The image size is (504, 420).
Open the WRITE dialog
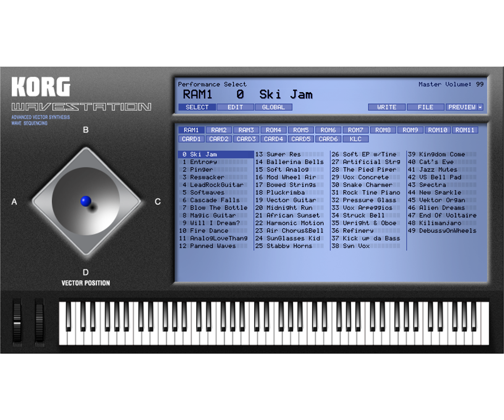pos(386,107)
